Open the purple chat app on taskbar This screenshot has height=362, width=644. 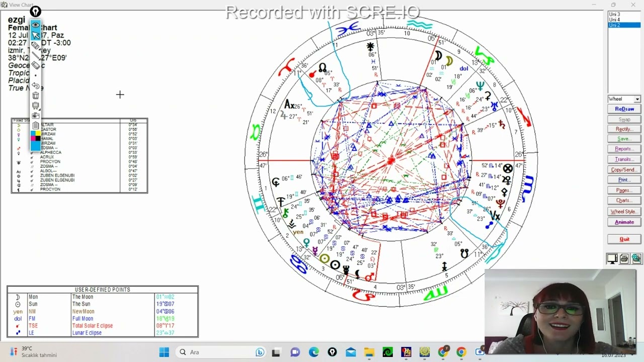(295, 352)
